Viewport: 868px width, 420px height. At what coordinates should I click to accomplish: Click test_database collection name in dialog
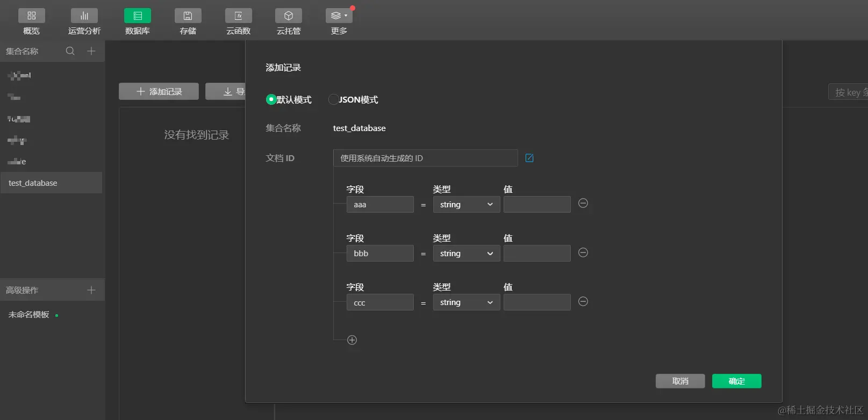click(360, 128)
